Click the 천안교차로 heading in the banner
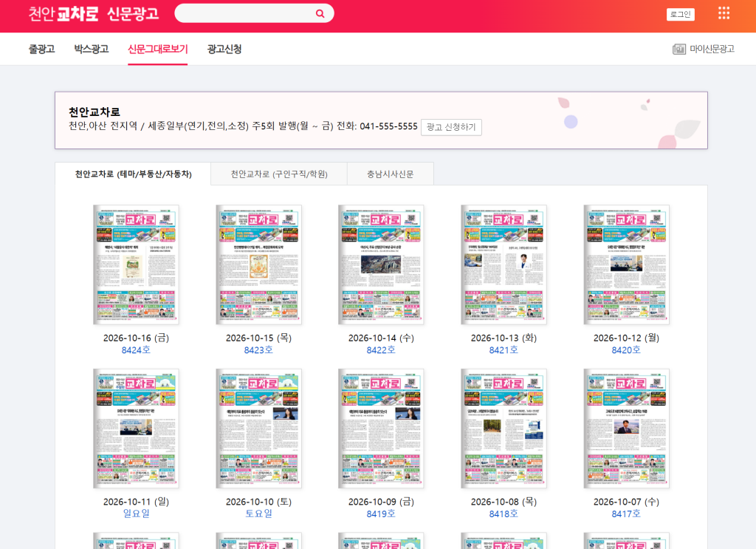756x549 pixels. 94,112
